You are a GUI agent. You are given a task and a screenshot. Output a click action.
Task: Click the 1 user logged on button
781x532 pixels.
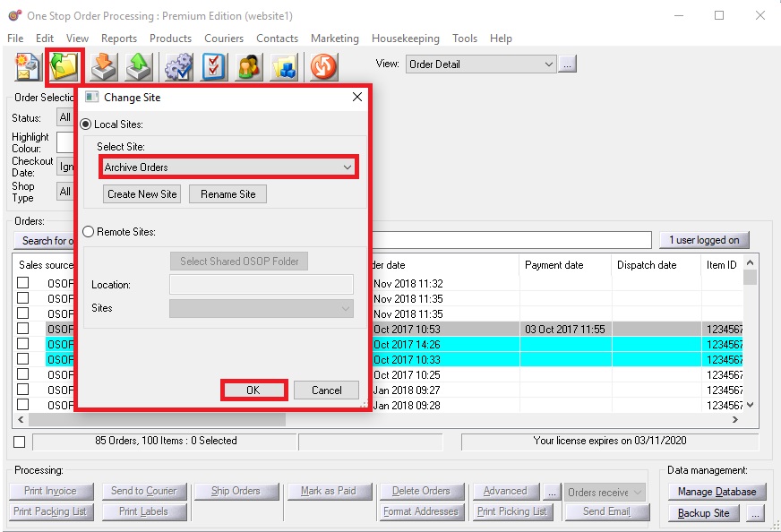[x=704, y=240]
